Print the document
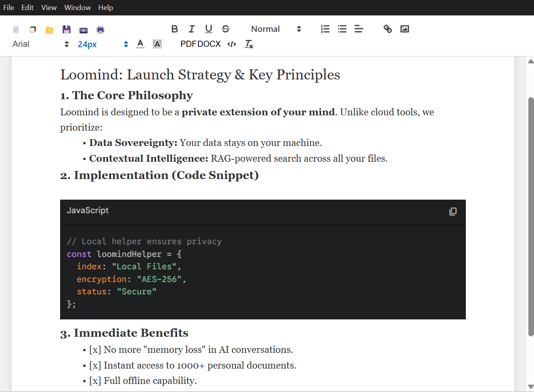 (x=100, y=29)
